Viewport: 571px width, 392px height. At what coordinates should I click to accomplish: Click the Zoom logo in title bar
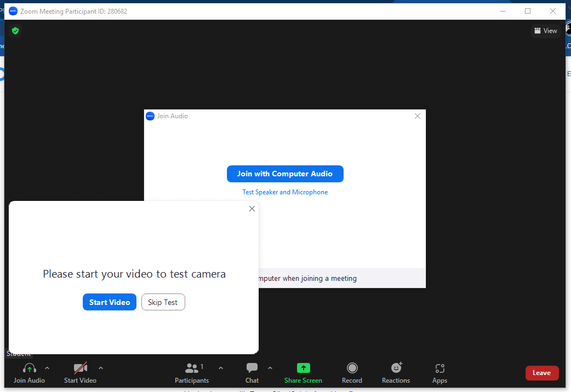tap(13, 11)
